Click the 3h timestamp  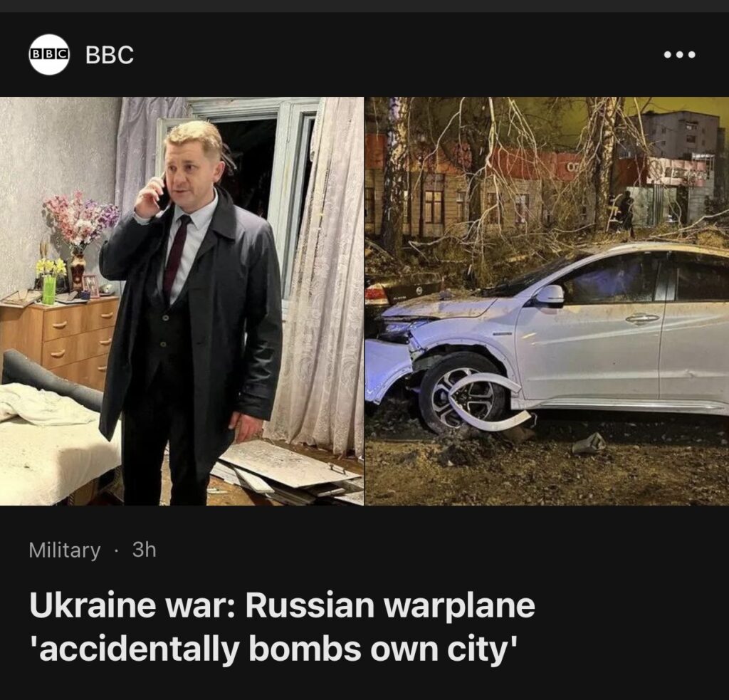(x=144, y=550)
